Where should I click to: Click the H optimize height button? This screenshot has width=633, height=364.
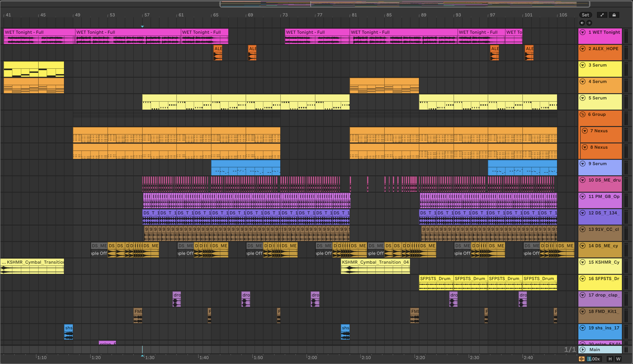click(610, 359)
